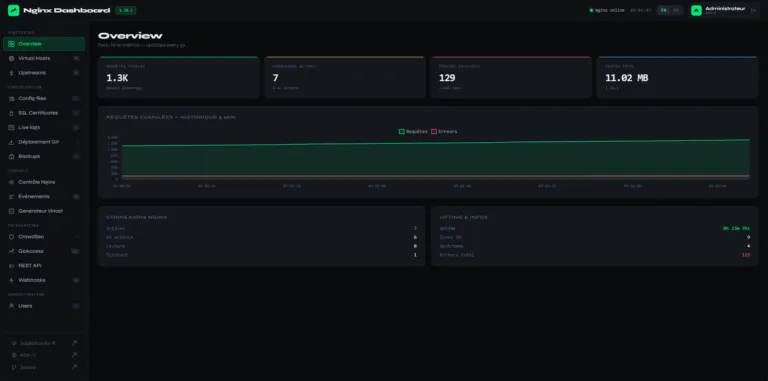Click the requests total card showing 1.3K
The image size is (768, 381).
pos(178,77)
